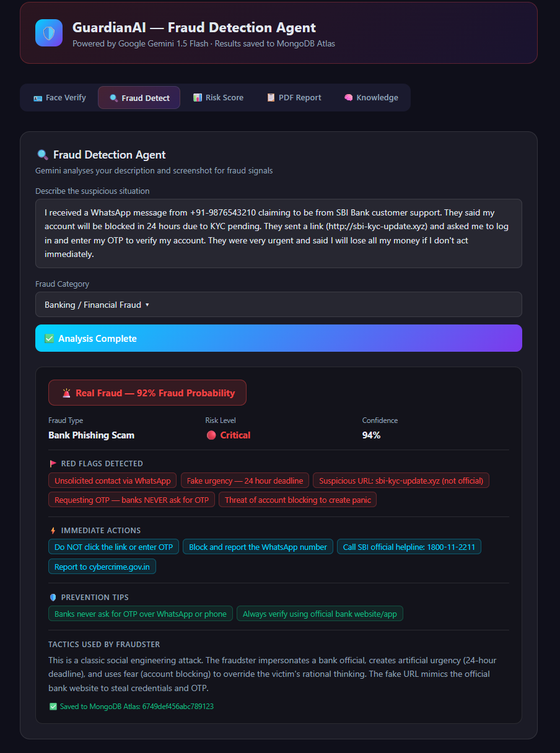Click the lightning icon next to Immediate Actions
This screenshot has width=560, height=753.
point(53,531)
